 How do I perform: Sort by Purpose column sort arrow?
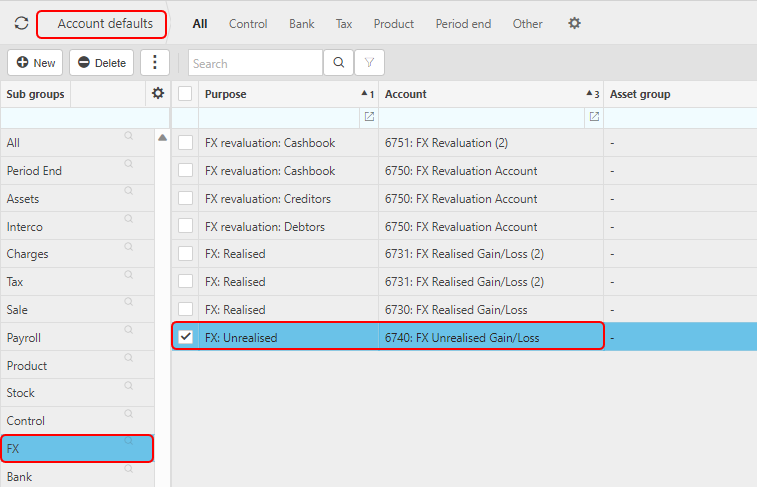pyautogui.click(x=367, y=94)
